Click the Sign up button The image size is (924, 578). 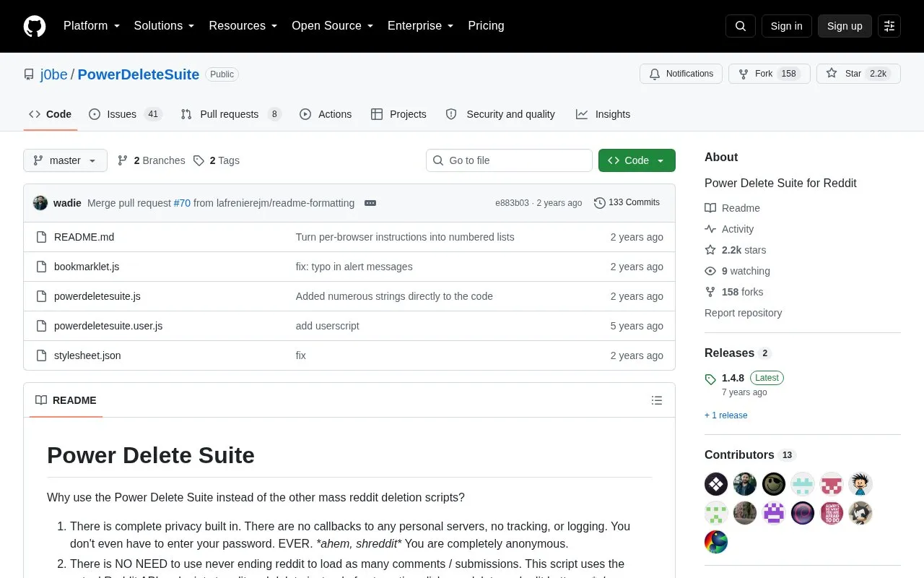845,26
